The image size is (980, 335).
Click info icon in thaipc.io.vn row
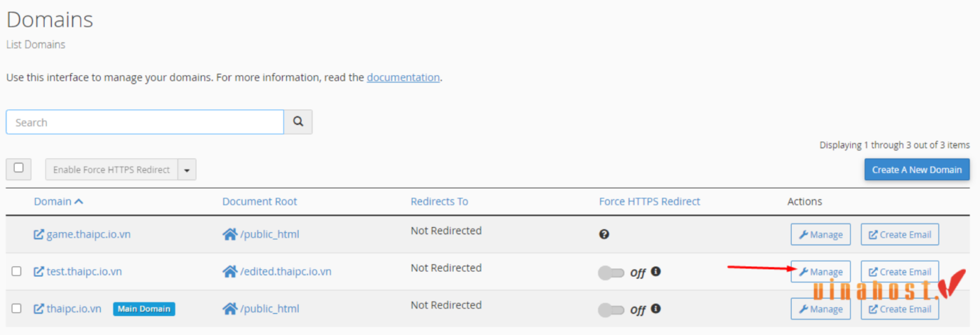[x=656, y=308]
